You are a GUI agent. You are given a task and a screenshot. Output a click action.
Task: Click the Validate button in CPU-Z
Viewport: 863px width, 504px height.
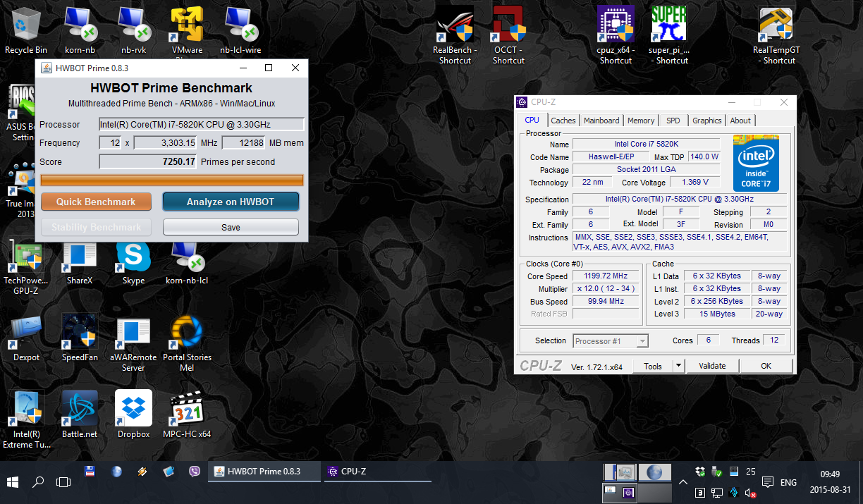pos(712,366)
